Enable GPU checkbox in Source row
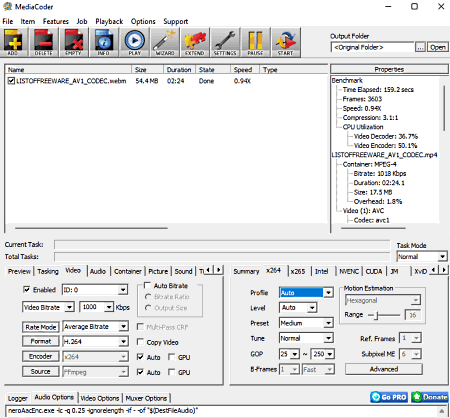This screenshot has height=418, width=450. pos(172,372)
